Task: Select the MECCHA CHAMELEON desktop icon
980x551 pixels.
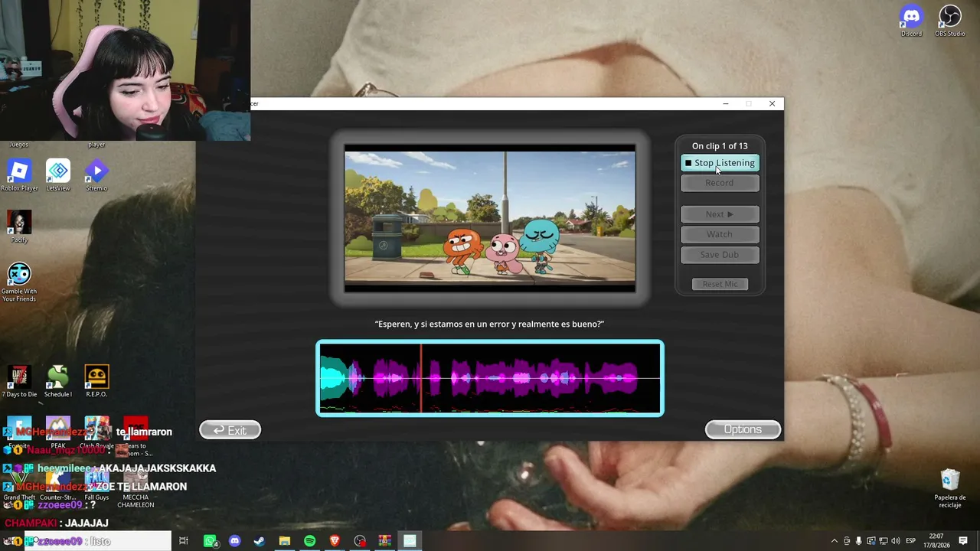Action: pyautogui.click(x=136, y=488)
